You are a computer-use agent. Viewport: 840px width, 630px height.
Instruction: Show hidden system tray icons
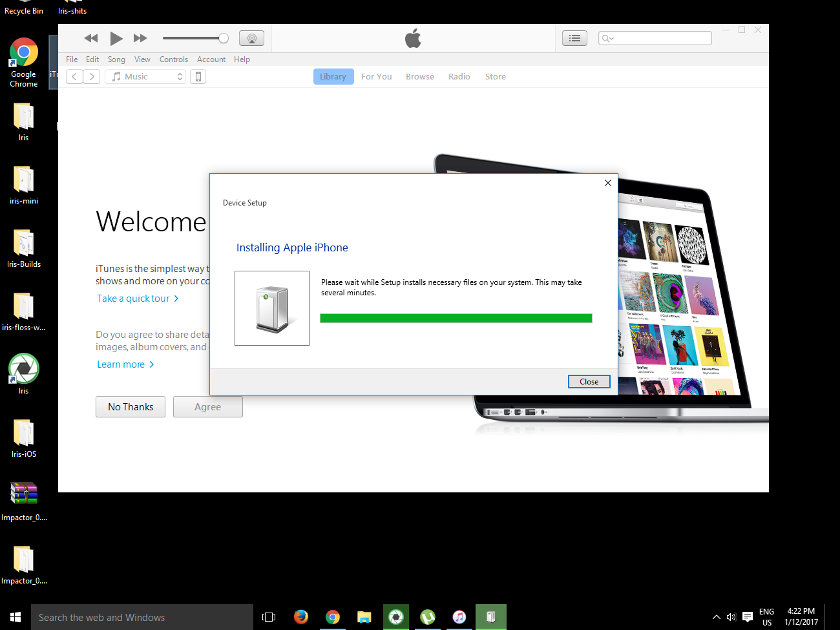click(717, 617)
